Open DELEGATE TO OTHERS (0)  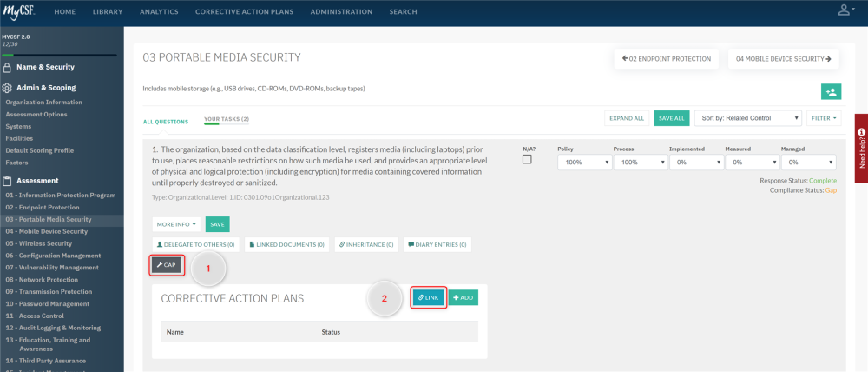click(x=195, y=244)
